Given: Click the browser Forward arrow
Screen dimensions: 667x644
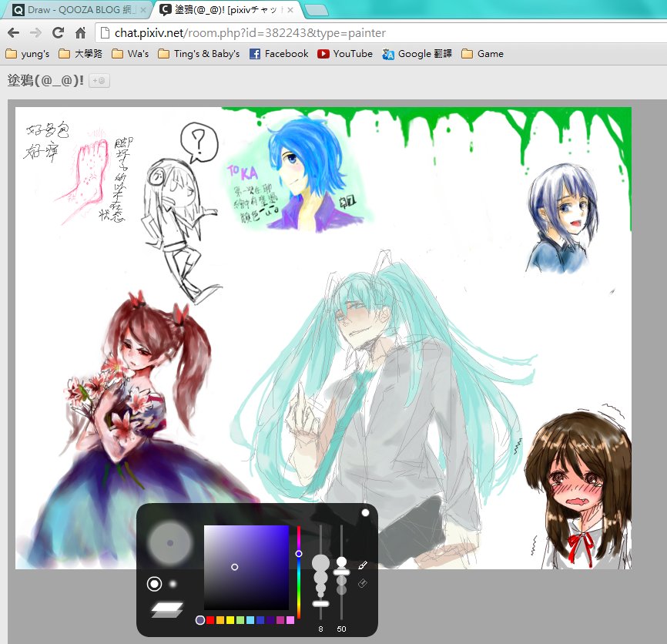Looking at the screenshot, I should (35, 33).
